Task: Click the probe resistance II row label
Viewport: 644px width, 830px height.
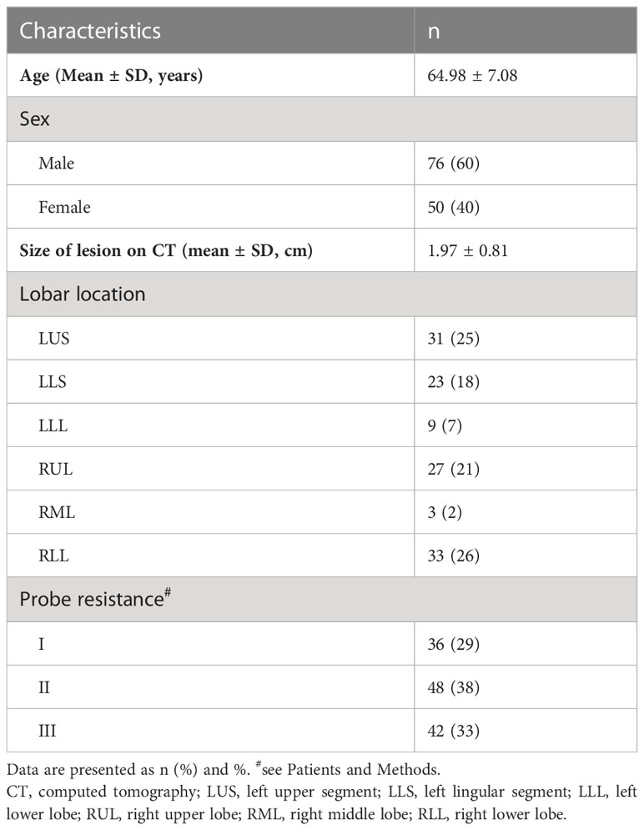Action: (x=44, y=687)
